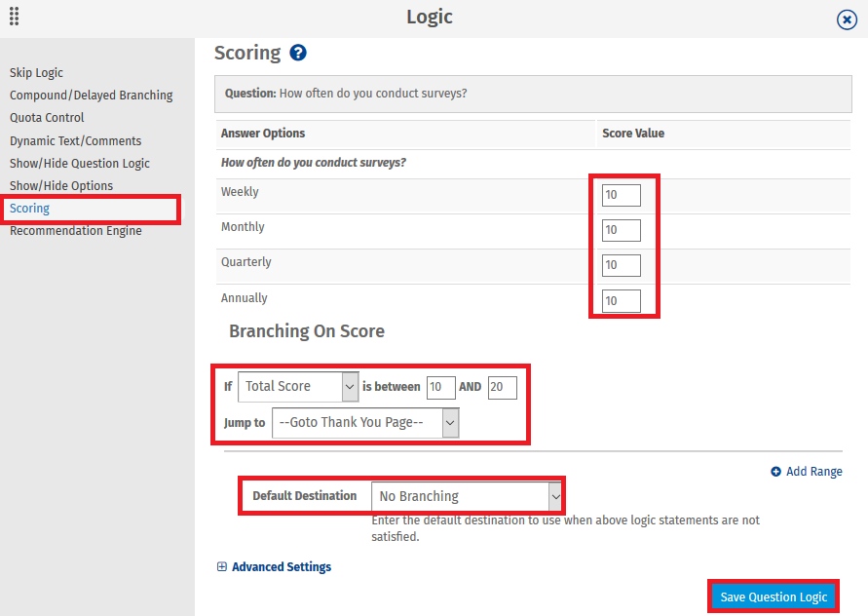Open the Default Destination dropdown

tap(468, 496)
